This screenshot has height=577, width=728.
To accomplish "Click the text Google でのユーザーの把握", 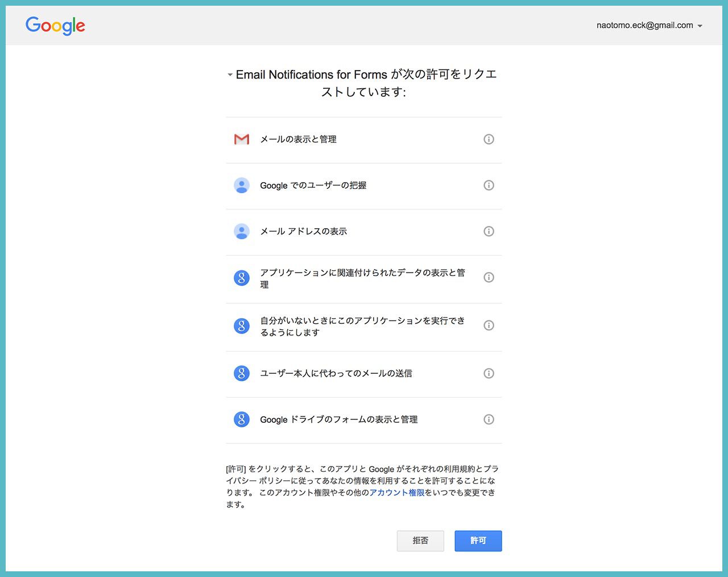I will [x=313, y=185].
